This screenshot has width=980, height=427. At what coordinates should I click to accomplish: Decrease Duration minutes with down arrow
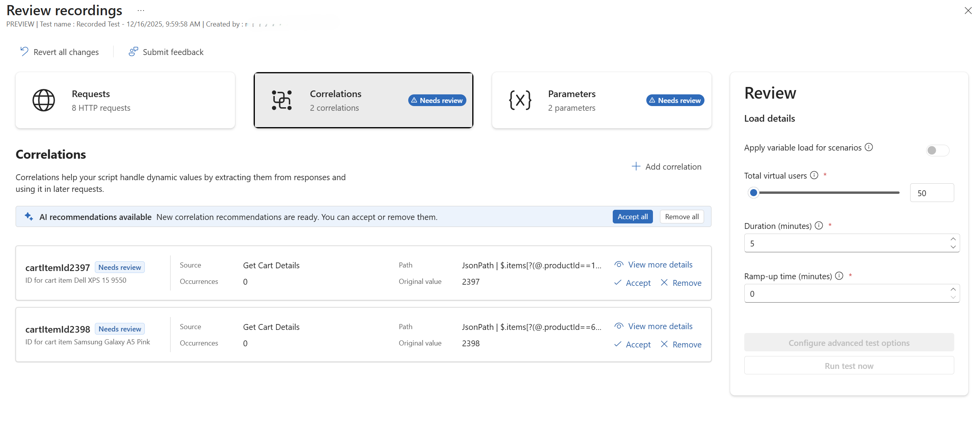953,247
